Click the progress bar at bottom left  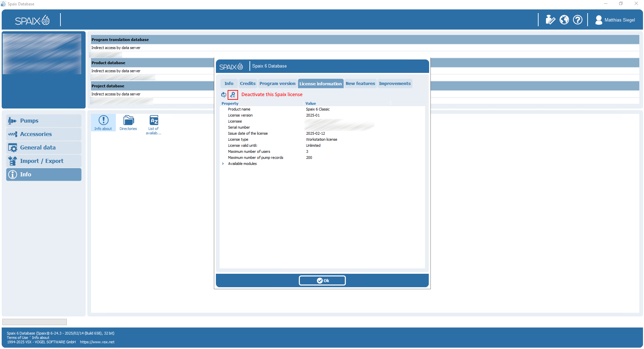pyautogui.click(x=35, y=322)
